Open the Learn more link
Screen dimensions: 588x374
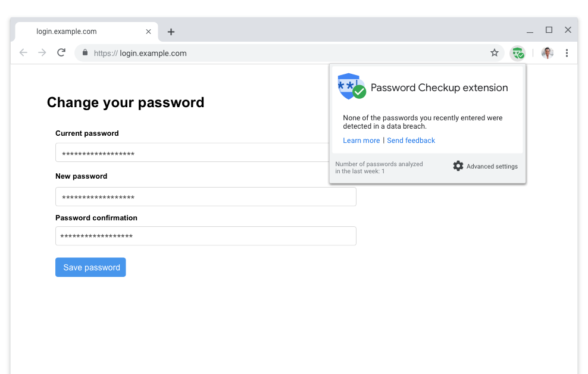(x=361, y=140)
